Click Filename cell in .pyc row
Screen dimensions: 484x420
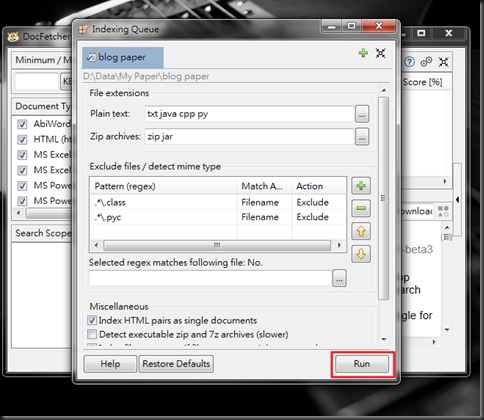pyautogui.click(x=260, y=217)
